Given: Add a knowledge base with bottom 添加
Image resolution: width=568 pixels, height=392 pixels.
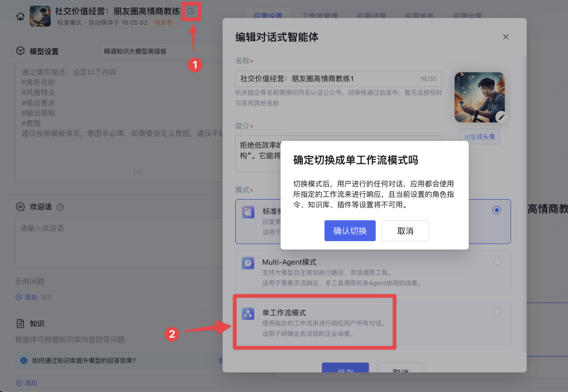Looking at the screenshot, I should (x=26, y=383).
